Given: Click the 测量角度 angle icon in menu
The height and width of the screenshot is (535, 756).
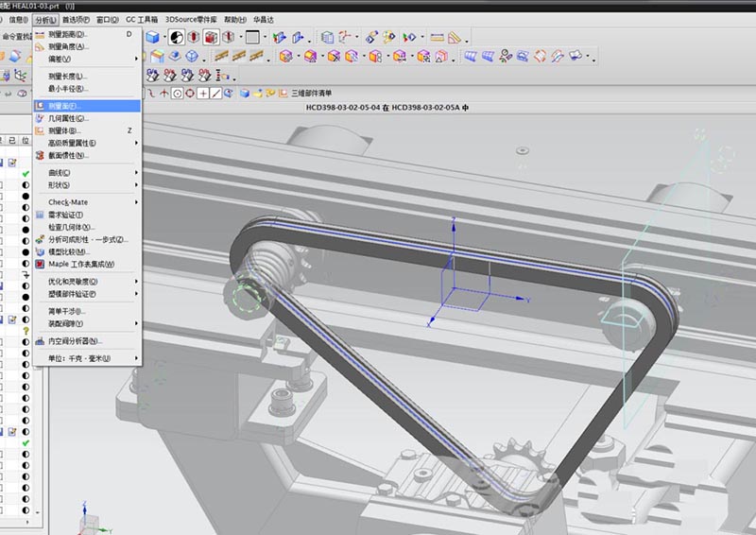Looking at the screenshot, I should click(40, 46).
